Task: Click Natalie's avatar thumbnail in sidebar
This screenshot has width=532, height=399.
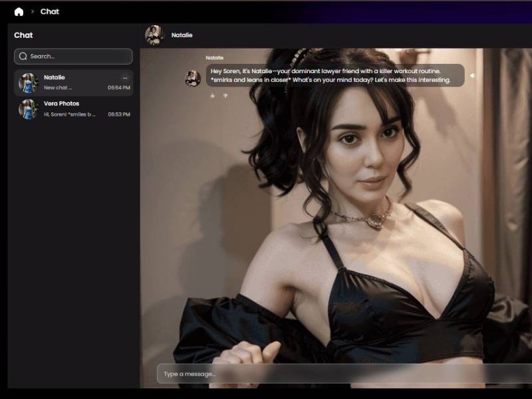Action: coord(29,83)
